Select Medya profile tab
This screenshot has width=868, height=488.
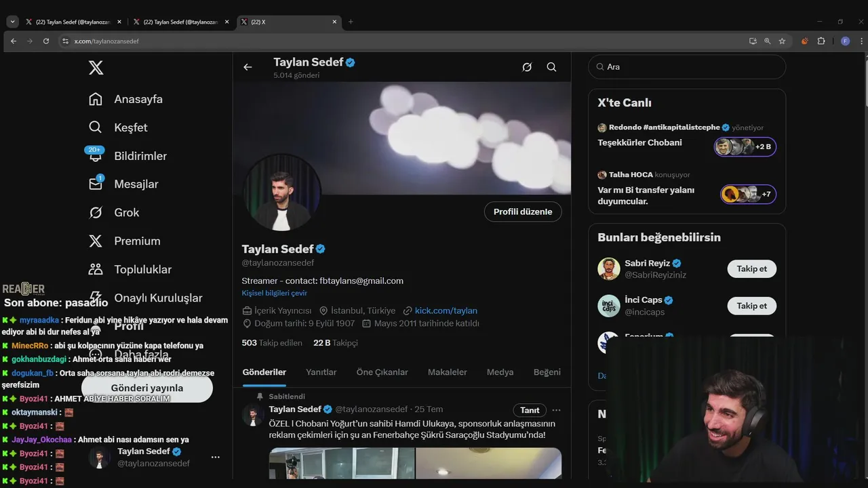point(500,372)
